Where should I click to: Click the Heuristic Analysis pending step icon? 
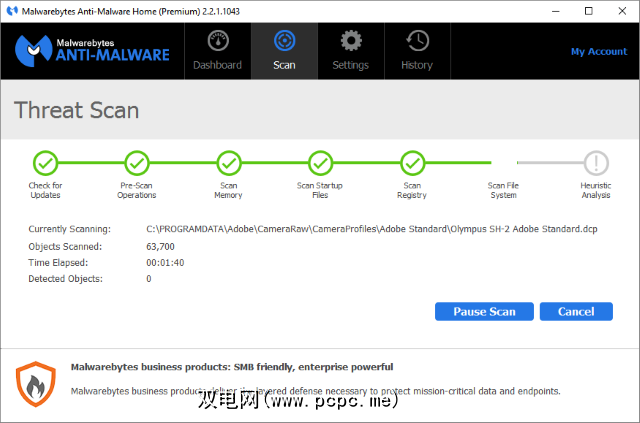tap(596, 163)
